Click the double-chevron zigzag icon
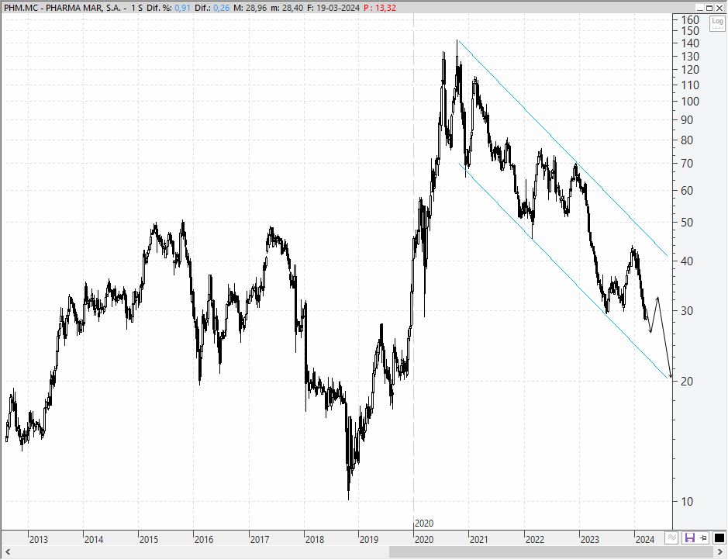This screenshot has height=560, width=728. click(x=671, y=538)
